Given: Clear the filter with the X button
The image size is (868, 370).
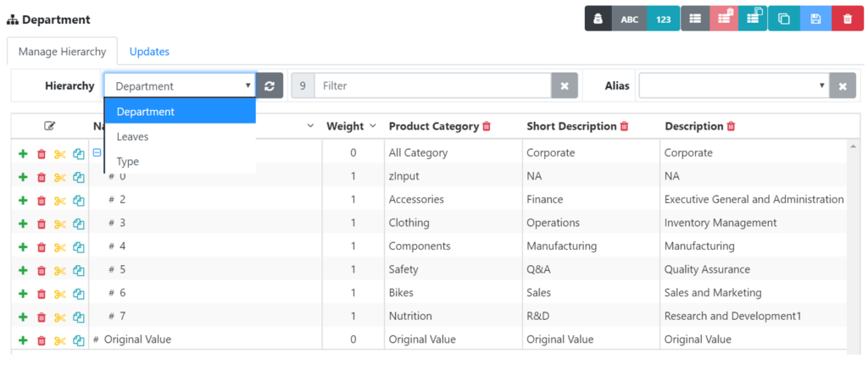Looking at the screenshot, I should tap(565, 86).
